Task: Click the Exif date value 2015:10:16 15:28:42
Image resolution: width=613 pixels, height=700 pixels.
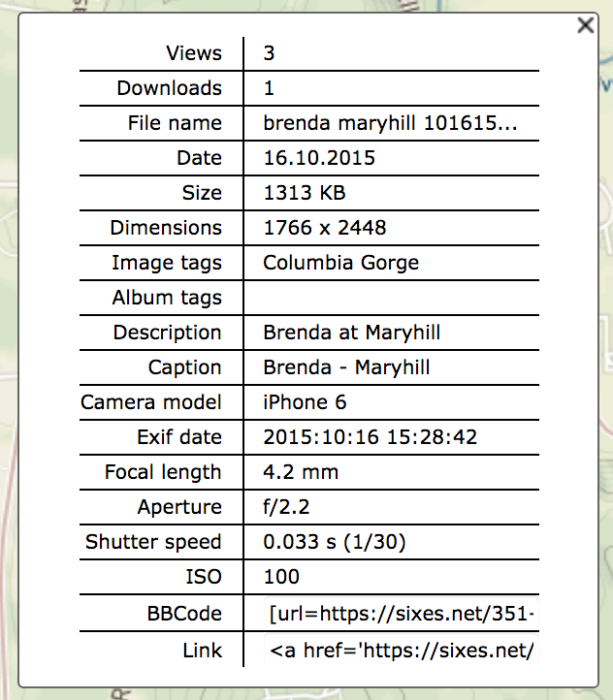Action: tap(370, 437)
